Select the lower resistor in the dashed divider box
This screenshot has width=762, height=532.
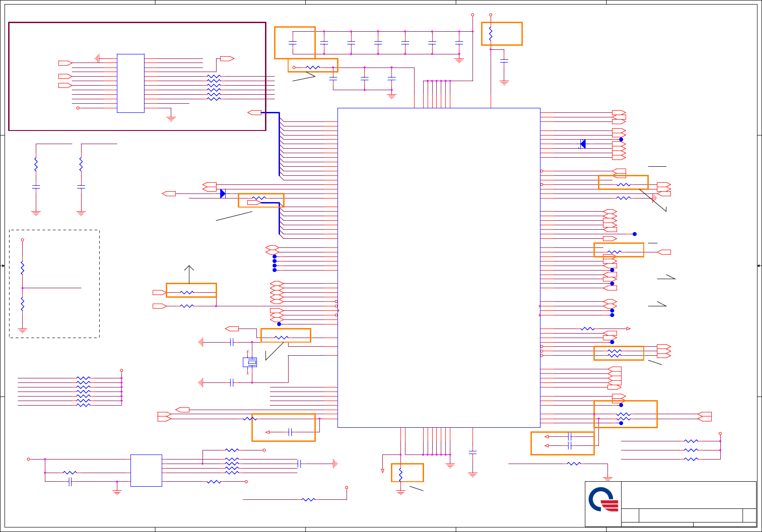click(22, 304)
